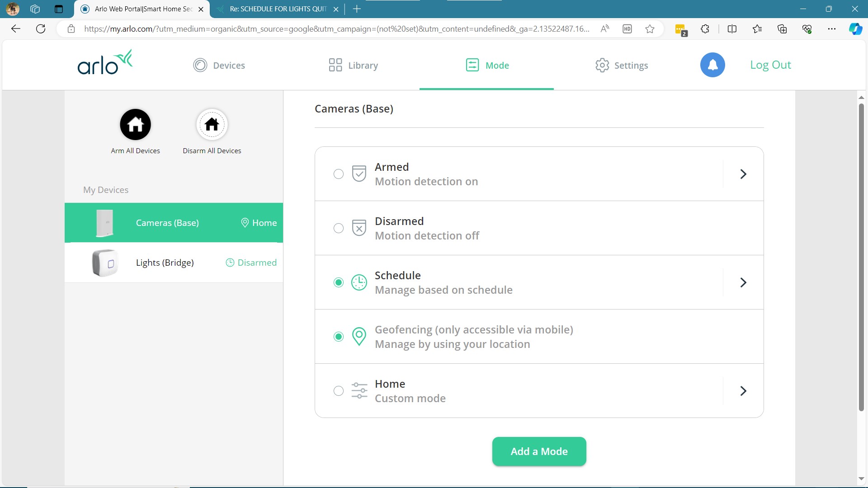Click the Add a Mode button
868x488 pixels.
pyautogui.click(x=539, y=451)
